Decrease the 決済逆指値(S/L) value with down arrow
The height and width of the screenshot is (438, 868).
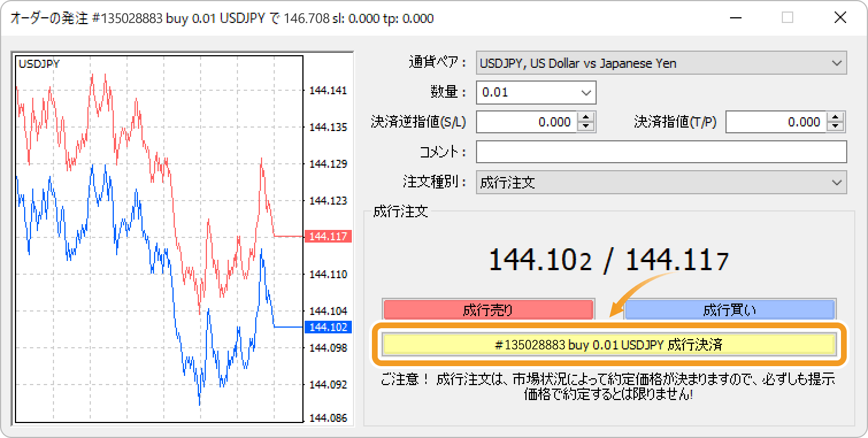tap(586, 126)
